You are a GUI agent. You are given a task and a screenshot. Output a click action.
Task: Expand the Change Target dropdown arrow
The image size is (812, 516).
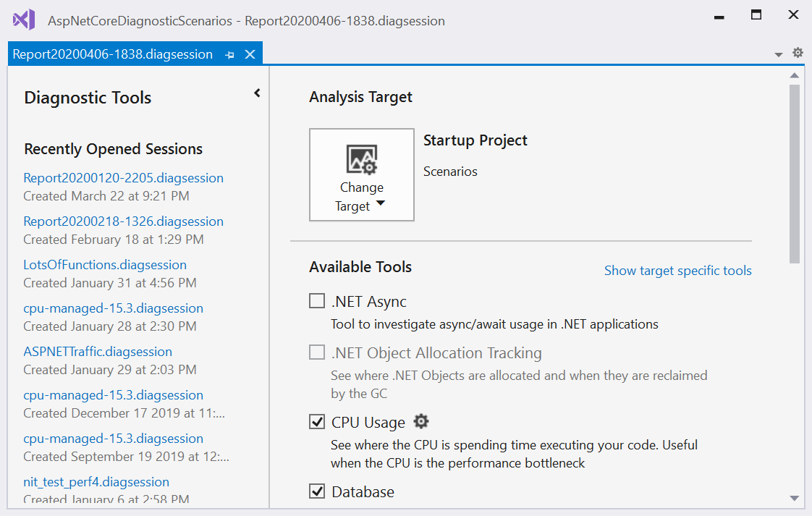pos(380,205)
